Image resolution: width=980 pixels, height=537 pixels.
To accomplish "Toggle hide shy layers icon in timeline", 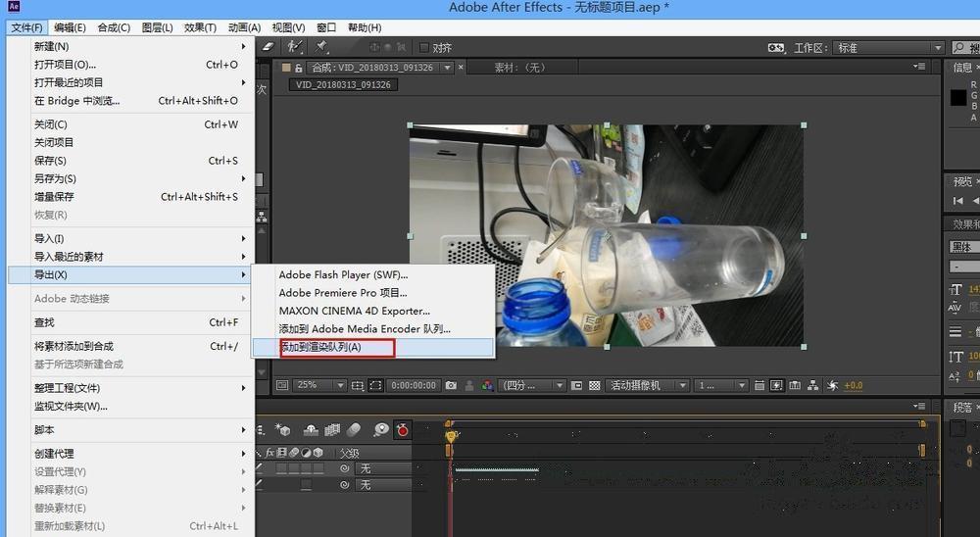I will pos(311,429).
